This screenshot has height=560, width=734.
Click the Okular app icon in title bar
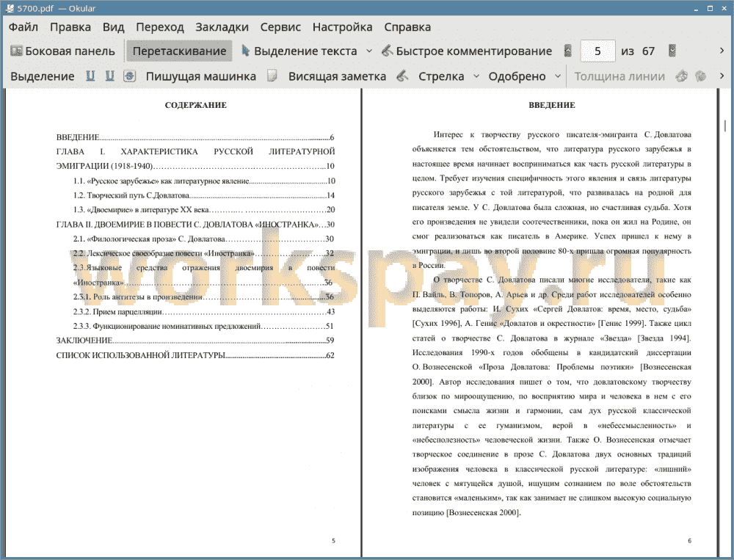pyautogui.click(x=10, y=8)
